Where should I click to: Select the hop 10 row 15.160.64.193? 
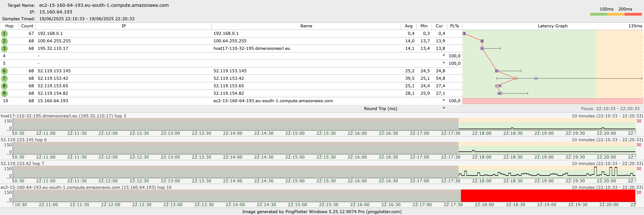tap(53, 101)
